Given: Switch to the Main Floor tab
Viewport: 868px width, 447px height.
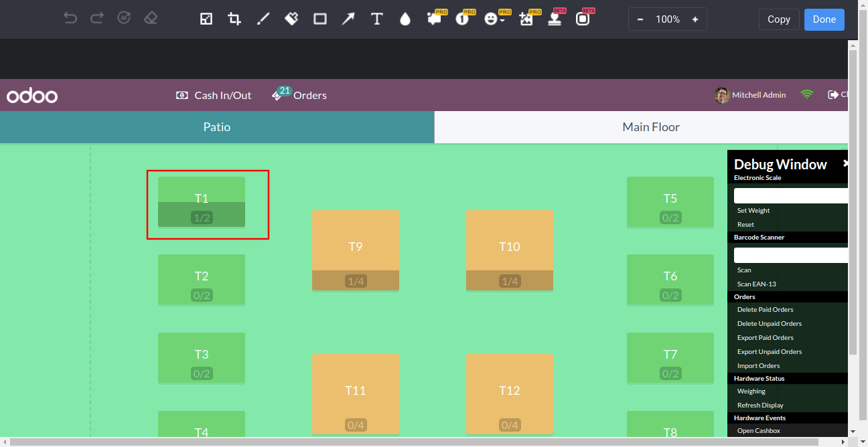Looking at the screenshot, I should [641, 127].
